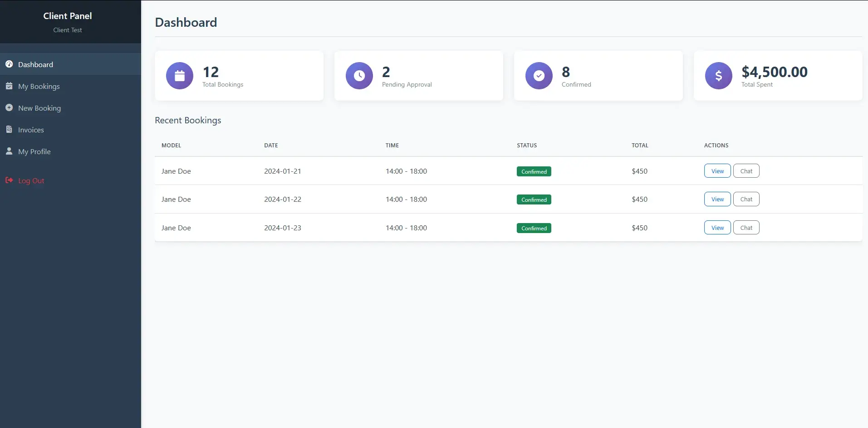Open My Bookings from the sidebar

click(x=39, y=86)
